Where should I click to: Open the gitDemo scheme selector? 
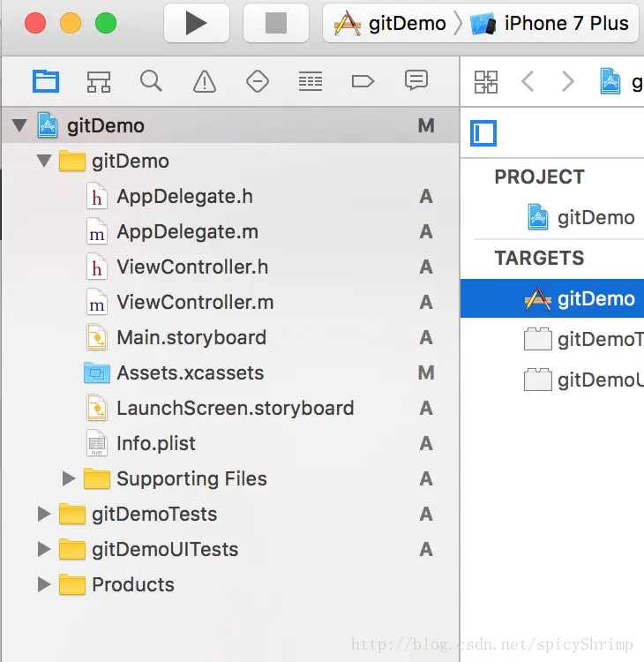pyautogui.click(x=390, y=23)
